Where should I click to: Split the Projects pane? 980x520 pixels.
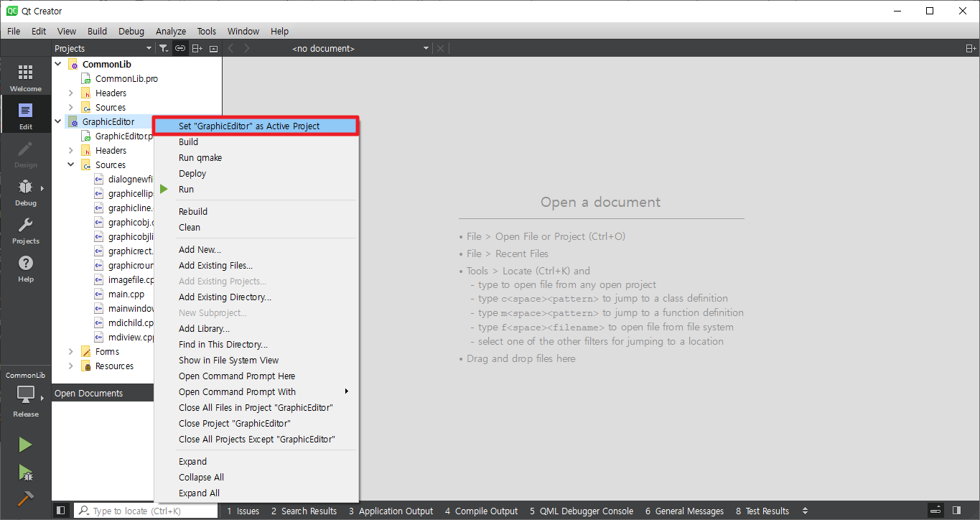click(197, 48)
